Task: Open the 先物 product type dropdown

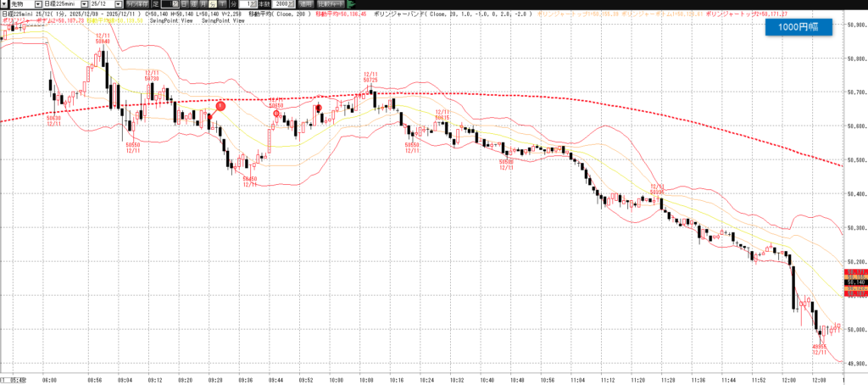Action: click(x=38, y=4)
